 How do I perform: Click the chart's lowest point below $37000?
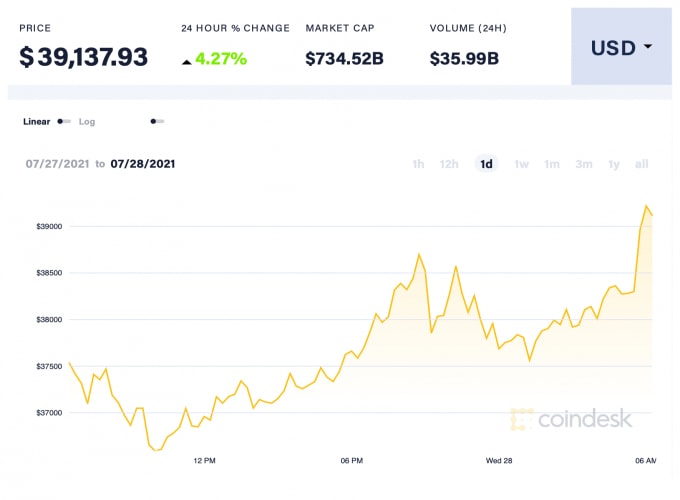[156, 450]
